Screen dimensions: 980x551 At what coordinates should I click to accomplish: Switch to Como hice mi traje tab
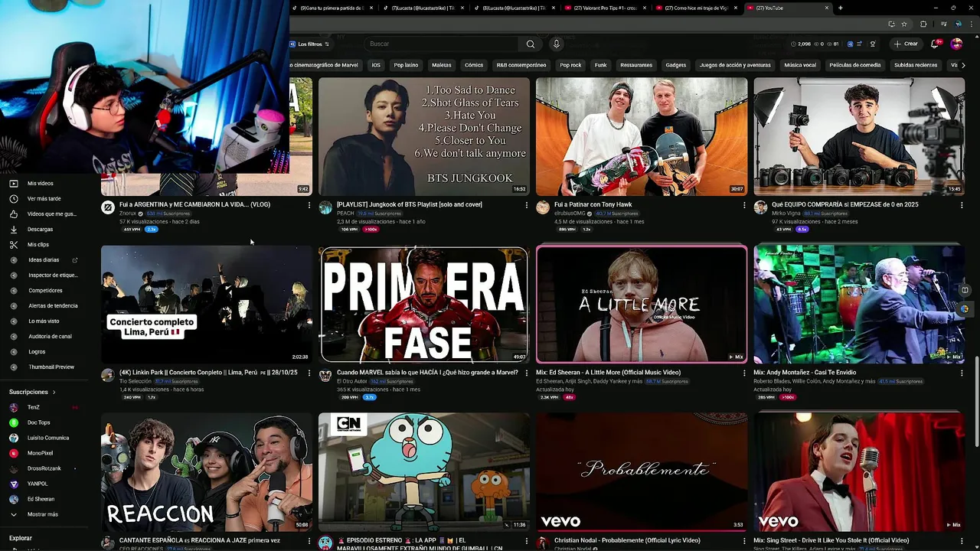coord(697,8)
